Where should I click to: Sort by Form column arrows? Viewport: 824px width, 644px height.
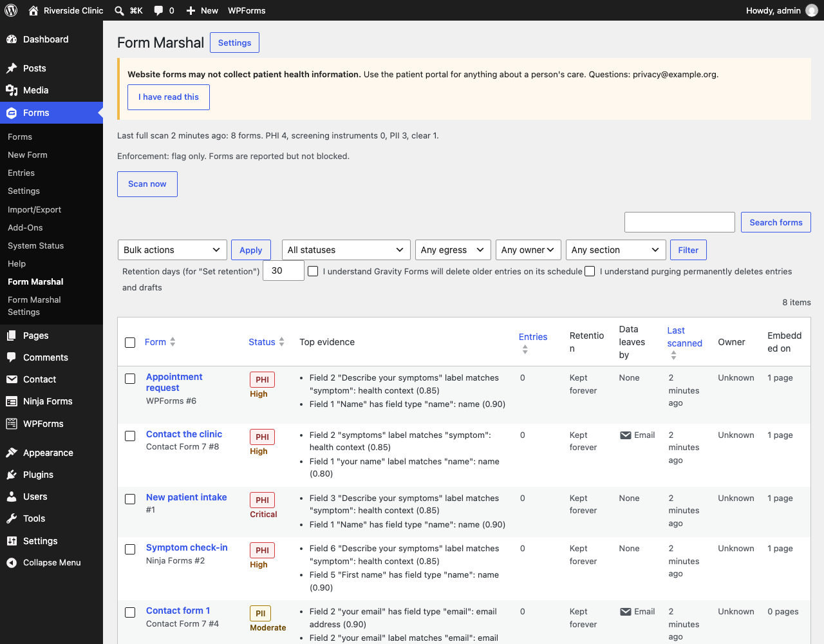click(173, 342)
